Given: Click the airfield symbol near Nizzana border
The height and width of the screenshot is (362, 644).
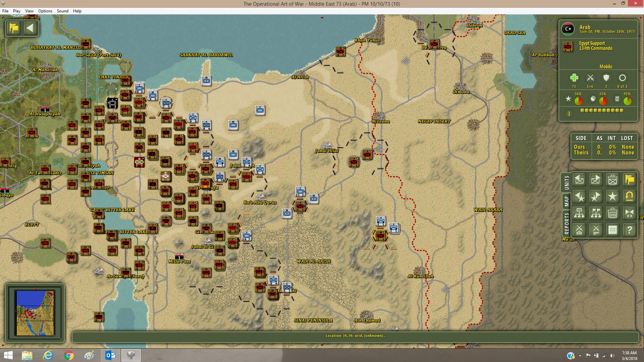Looking at the screenshot, I should point(379,149).
